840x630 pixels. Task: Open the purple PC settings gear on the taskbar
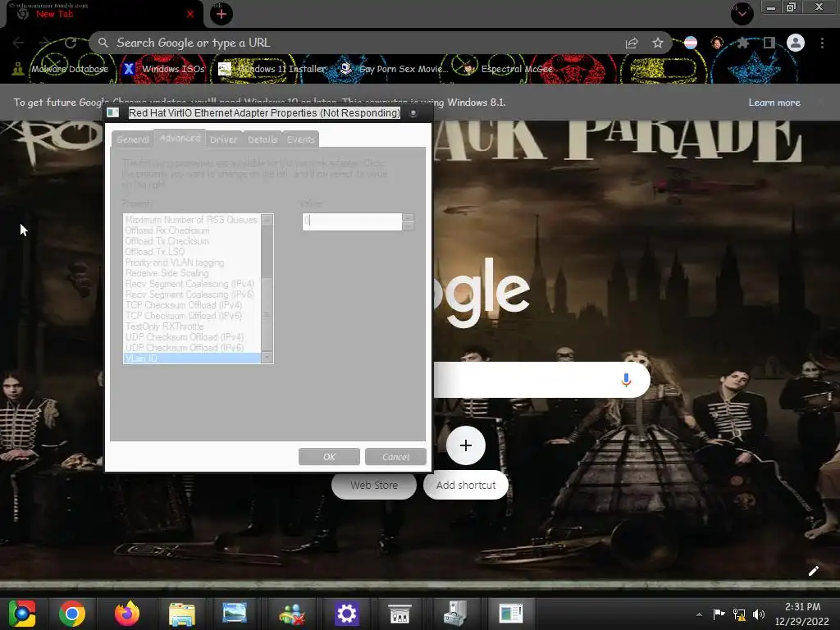point(346,614)
